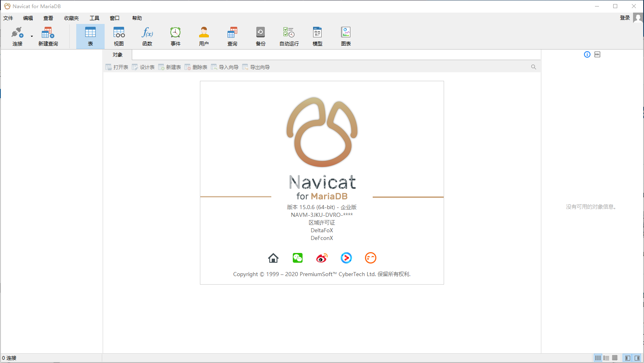This screenshot has width=644, height=363.
Task: Click the copyright PremiumSoft line
Action: (x=322, y=274)
